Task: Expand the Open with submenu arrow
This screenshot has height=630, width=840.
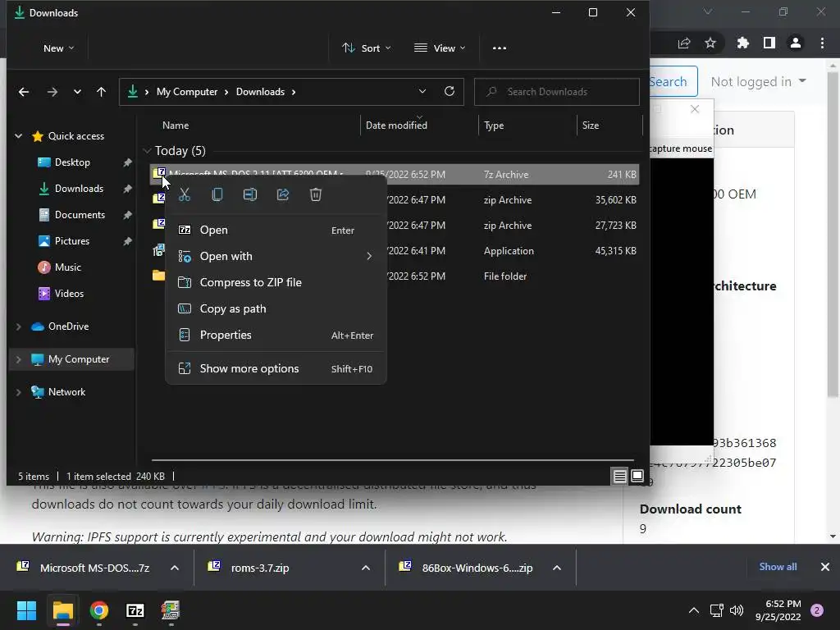Action: (369, 256)
